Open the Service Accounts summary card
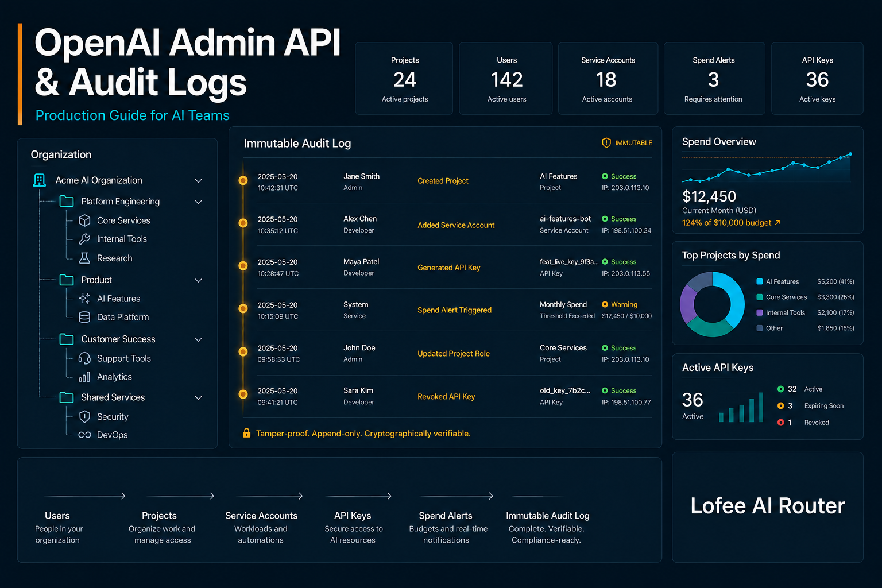Viewport: 882px width, 588px height. [608, 79]
